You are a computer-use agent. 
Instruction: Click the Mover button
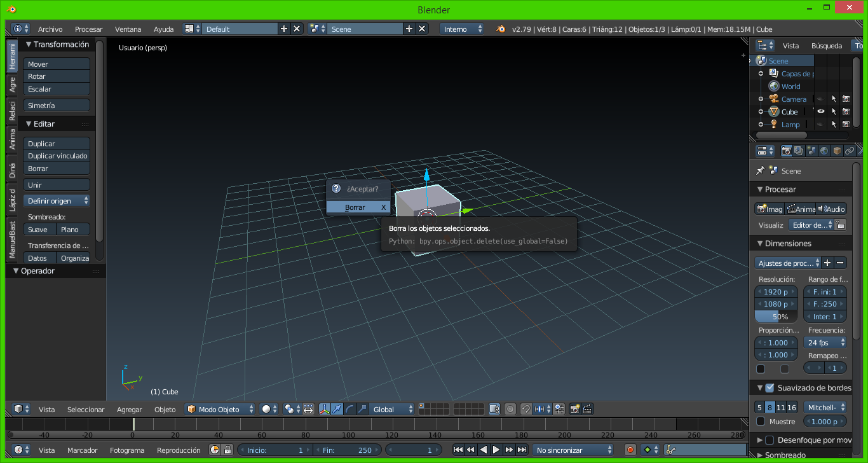(57, 64)
